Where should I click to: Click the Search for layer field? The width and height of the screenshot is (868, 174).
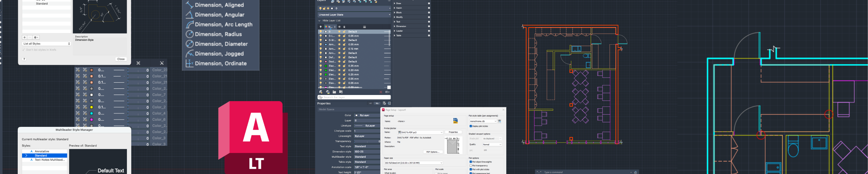coord(354,97)
